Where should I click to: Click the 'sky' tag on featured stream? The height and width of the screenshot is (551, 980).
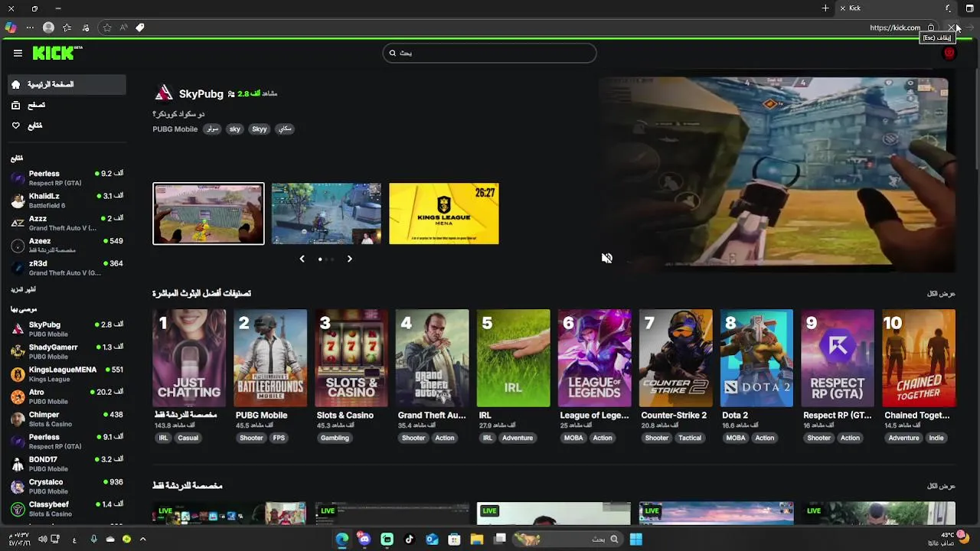(235, 129)
